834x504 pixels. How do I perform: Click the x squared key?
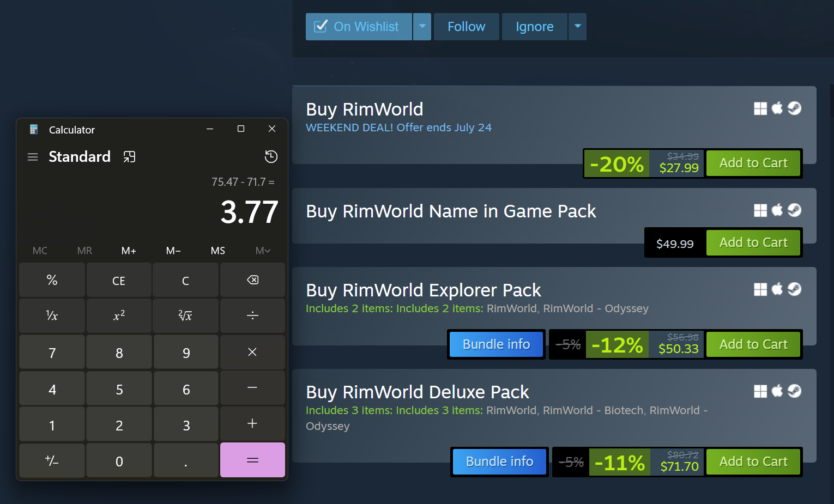[x=119, y=315]
